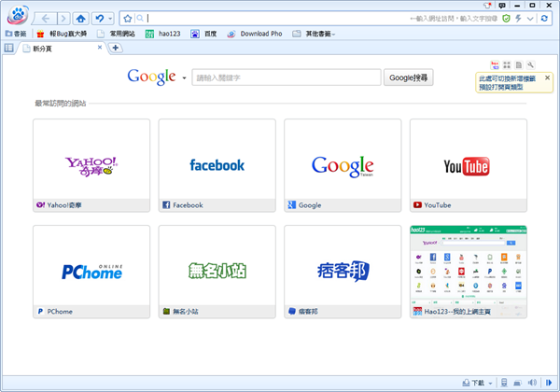Bookmark page with the star icon
The image size is (560, 392).
click(127, 18)
